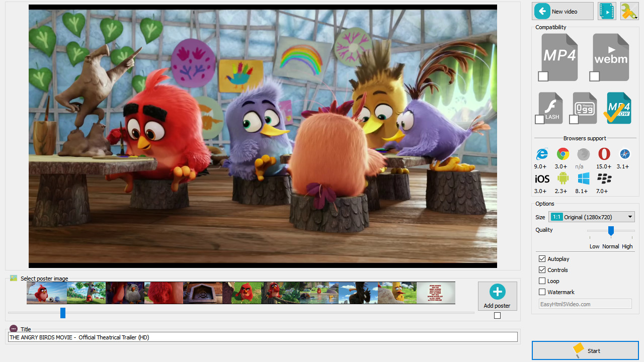This screenshot has height=362, width=644.
Task: Uncheck the Controls checkbox
Action: click(542, 270)
